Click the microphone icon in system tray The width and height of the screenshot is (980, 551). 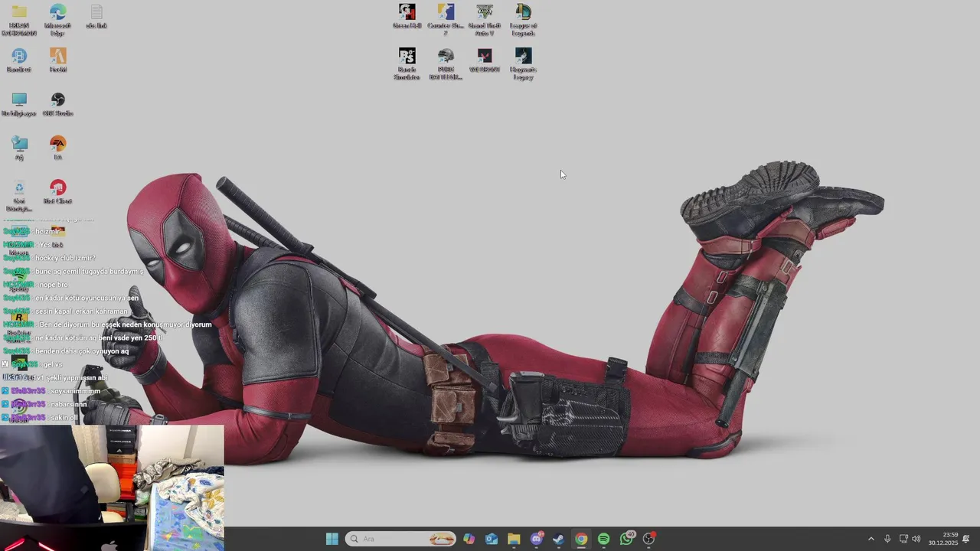pyautogui.click(x=887, y=539)
